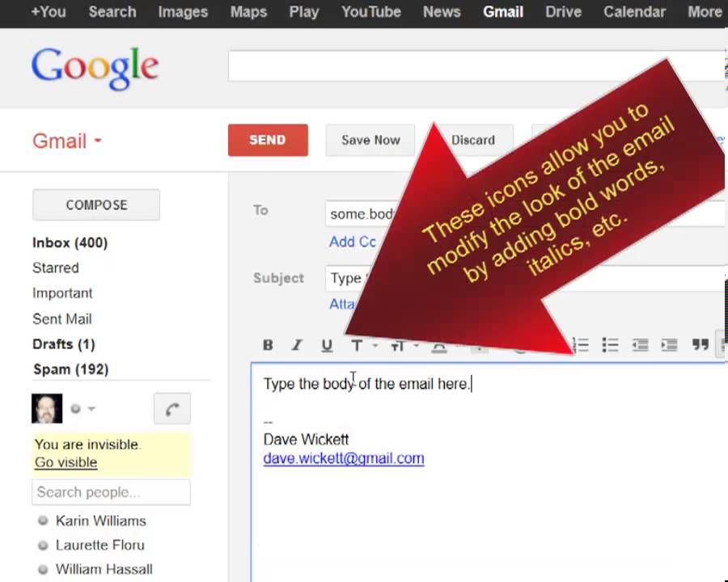Click in the To address field
The image size is (728, 582).
click(525, 213)
